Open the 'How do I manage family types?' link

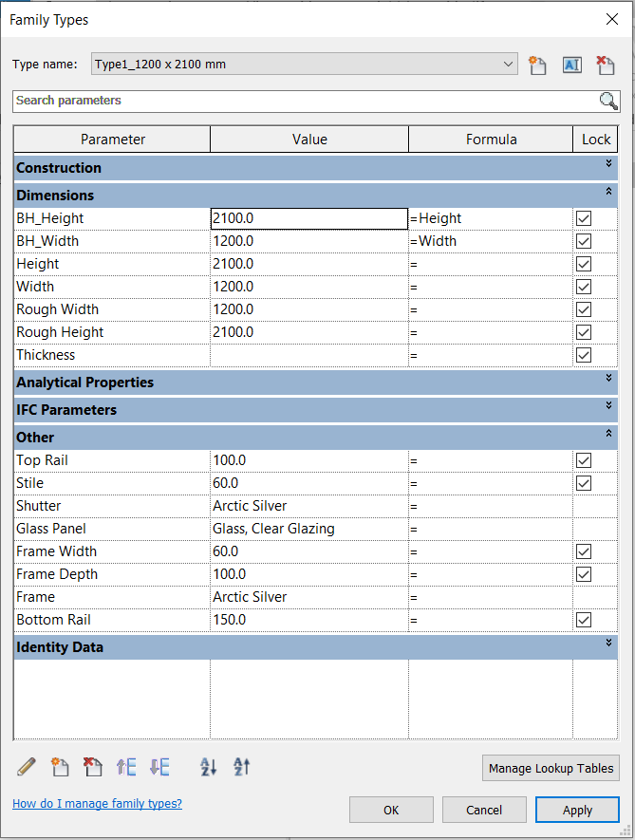coord(97,804)
